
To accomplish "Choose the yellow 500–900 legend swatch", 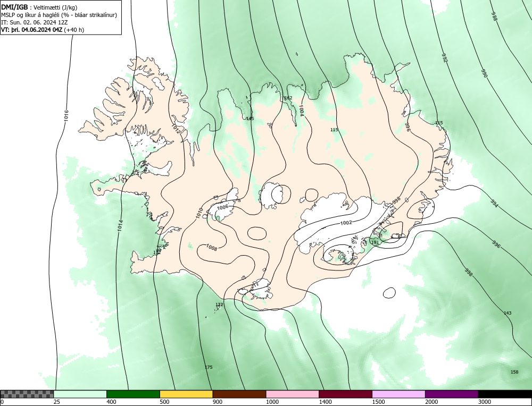I will click(x=186, y=394).
